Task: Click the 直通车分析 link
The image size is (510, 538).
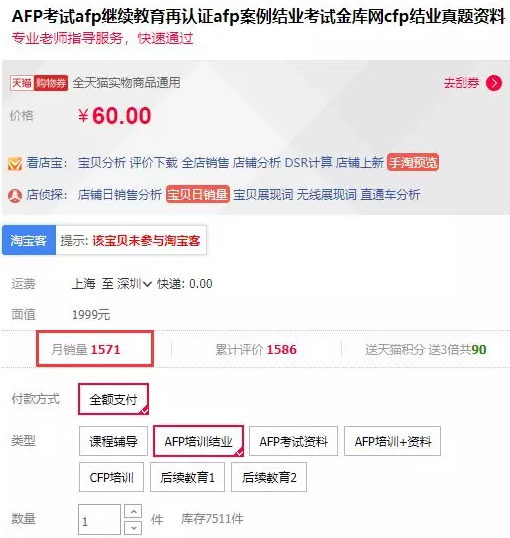Action: 390,195
